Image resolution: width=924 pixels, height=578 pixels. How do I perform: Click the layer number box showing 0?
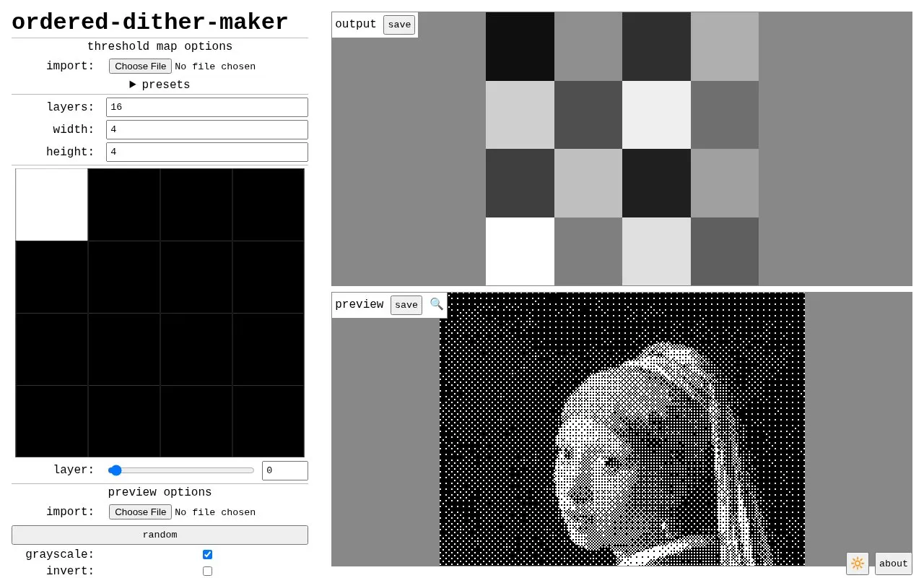point(285,470)
